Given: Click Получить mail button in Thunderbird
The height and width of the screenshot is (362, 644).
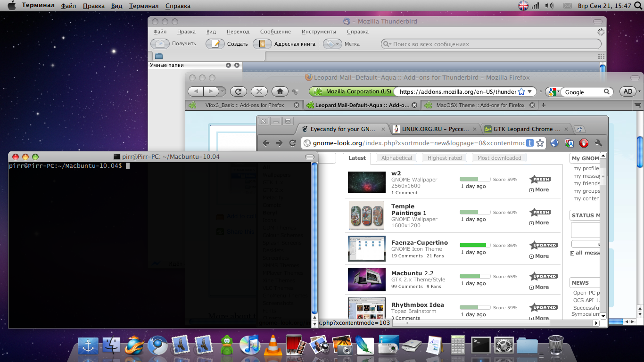Looking at the screenshot, I should 173,44.
